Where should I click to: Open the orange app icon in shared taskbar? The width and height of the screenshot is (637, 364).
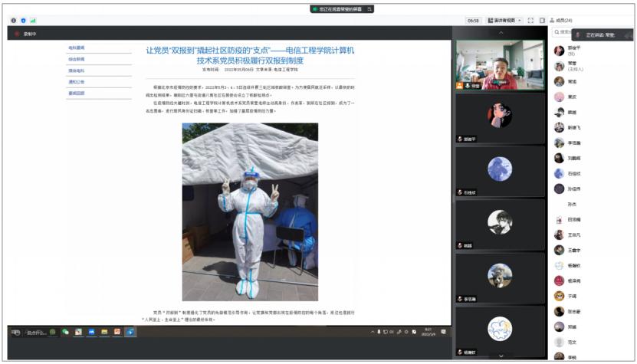tap(117, 332)
